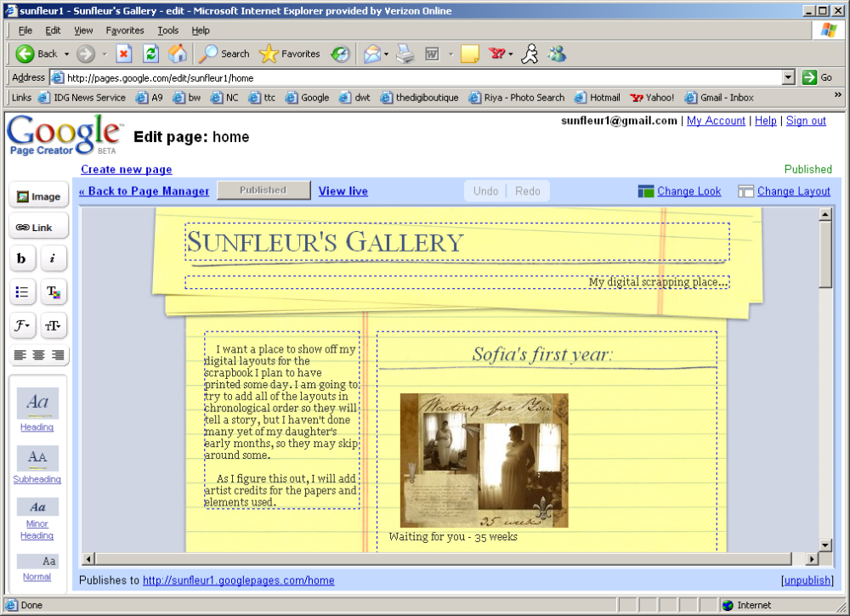Click the Waiting for You photo thumbnail
The height and width of the screenshot is (616, 850).
484,460
